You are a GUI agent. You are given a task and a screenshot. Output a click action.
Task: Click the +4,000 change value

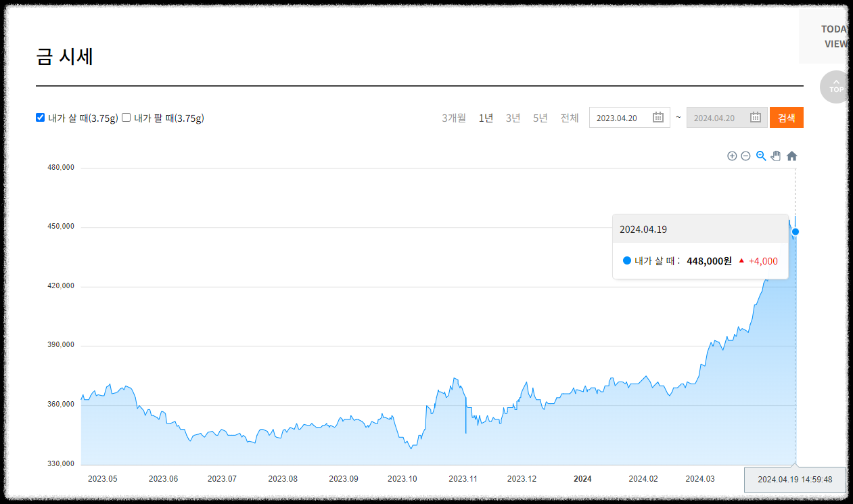coord(763,261)
